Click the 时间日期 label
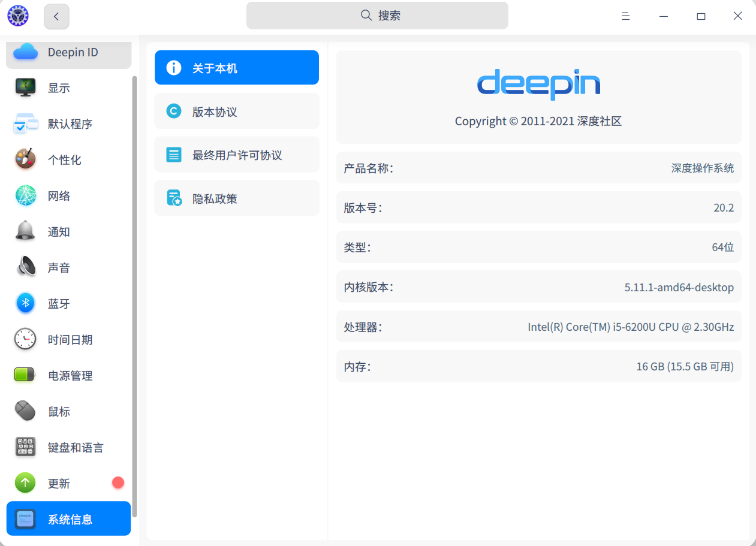Screen dimensions: 756x546 [70, 340]
